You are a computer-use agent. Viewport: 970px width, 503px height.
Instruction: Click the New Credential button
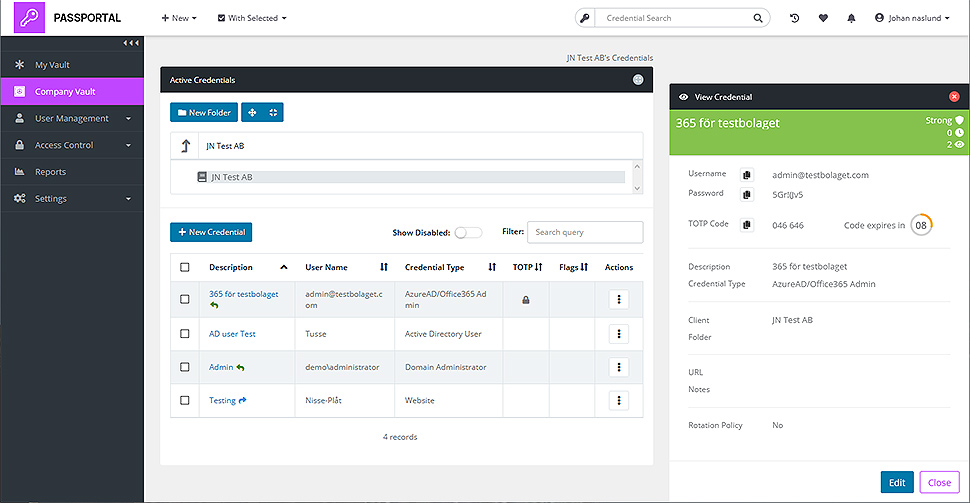(211, 232)
